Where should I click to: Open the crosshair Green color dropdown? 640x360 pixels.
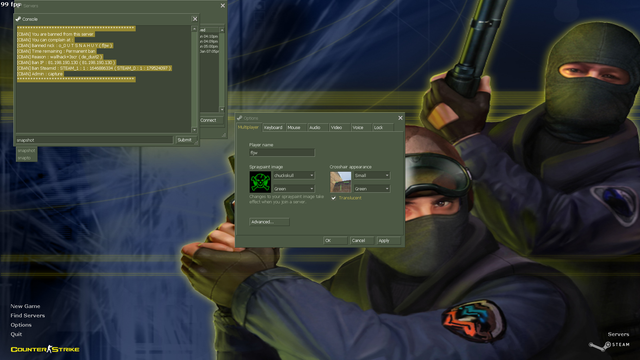pyautogui.click(x=372, y=189)
